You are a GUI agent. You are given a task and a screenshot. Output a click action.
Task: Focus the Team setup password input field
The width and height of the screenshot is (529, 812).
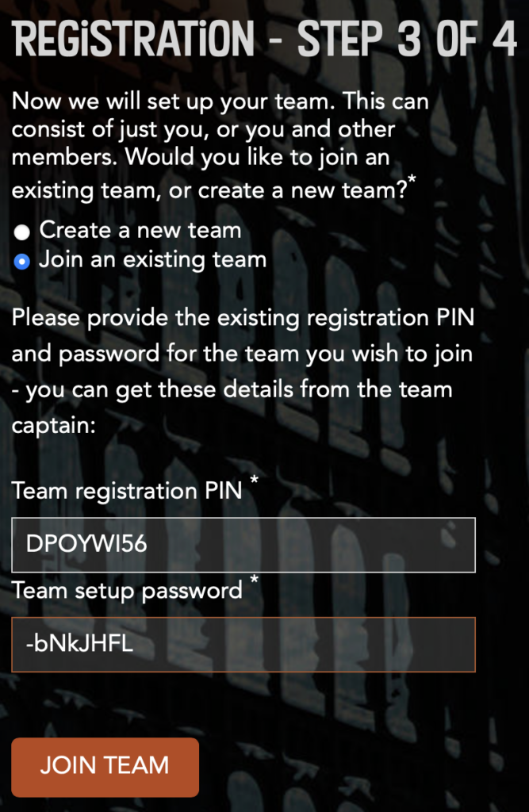click(243, 644)
